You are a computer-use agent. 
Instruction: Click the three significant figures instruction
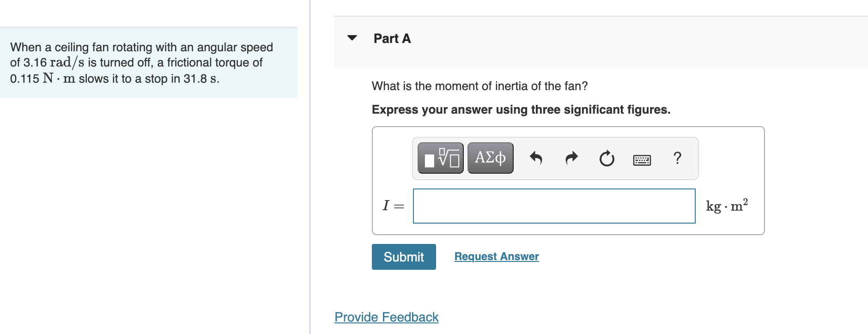click(521, 109)
